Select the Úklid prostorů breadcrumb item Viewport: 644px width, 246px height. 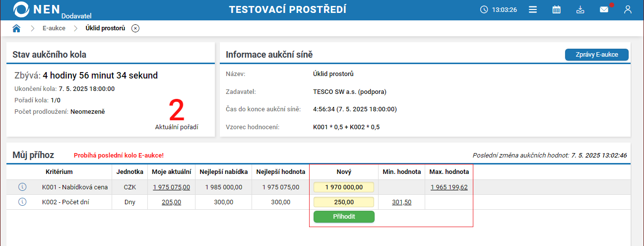[105, 28]
